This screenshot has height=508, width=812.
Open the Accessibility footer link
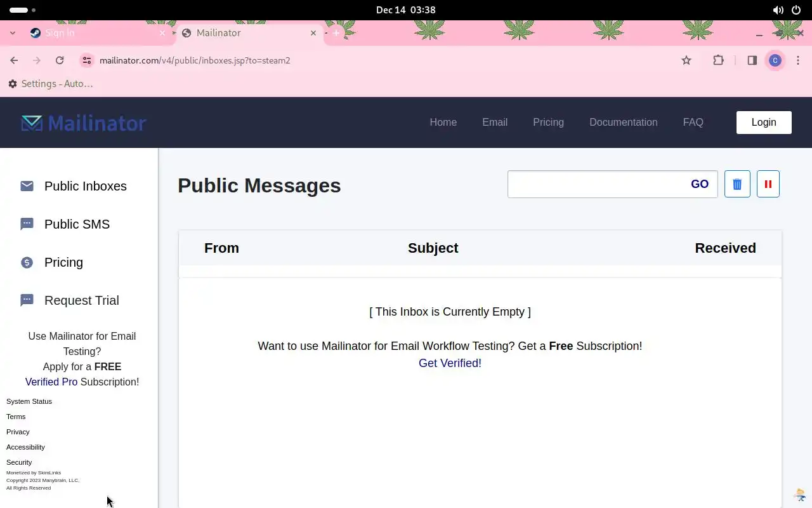tap(25, 447)
